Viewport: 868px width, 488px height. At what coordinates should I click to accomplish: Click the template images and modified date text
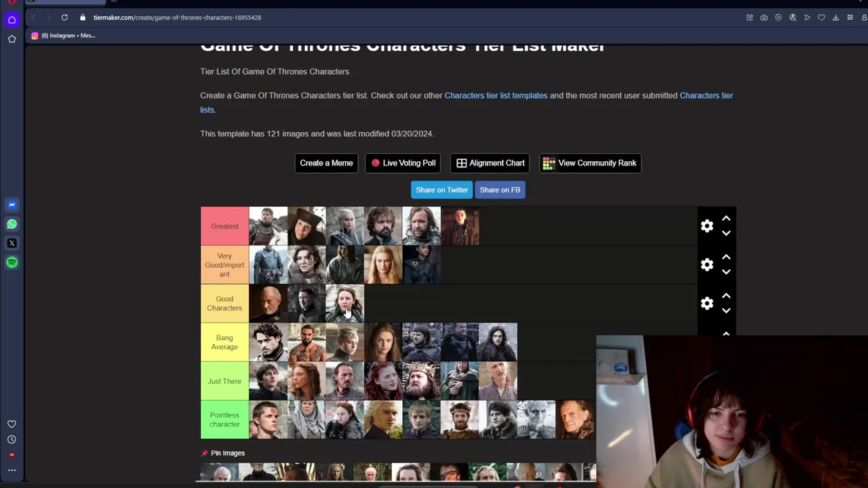[x=317, y=134]
